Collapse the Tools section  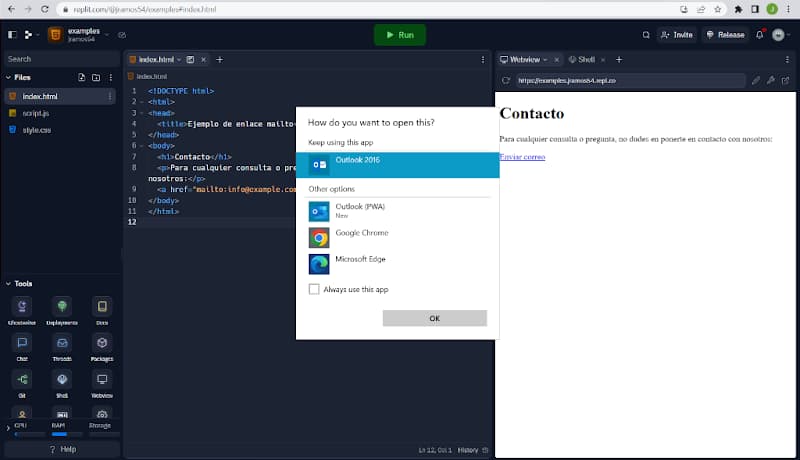[8, 284]
